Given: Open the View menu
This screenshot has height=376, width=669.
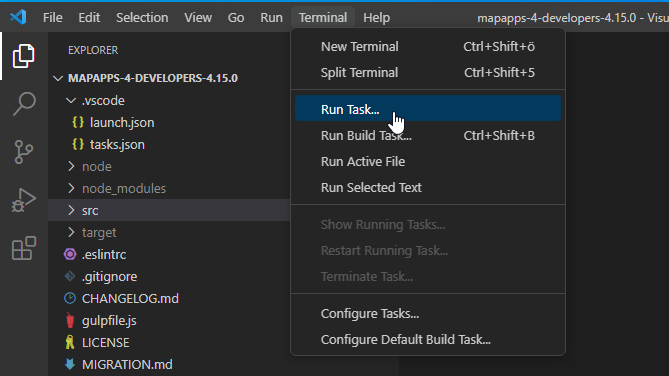Looking at the screenshot, I should [198, 17].
